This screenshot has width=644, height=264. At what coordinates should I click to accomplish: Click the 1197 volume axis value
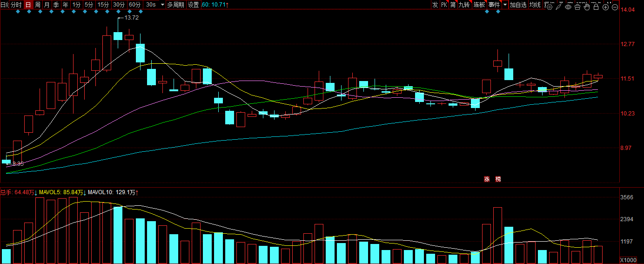click(627, 242)
